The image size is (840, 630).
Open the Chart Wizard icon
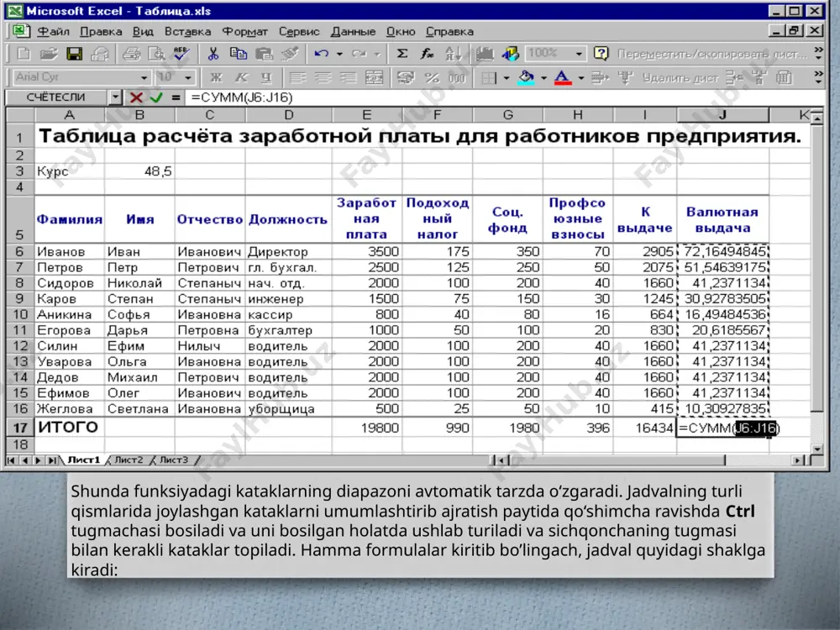point(485,54)
